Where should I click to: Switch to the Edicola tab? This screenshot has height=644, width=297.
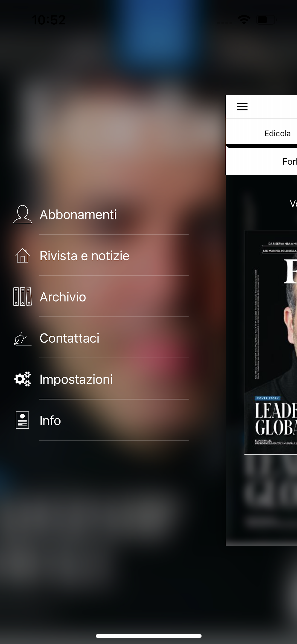tap(277, 134)
